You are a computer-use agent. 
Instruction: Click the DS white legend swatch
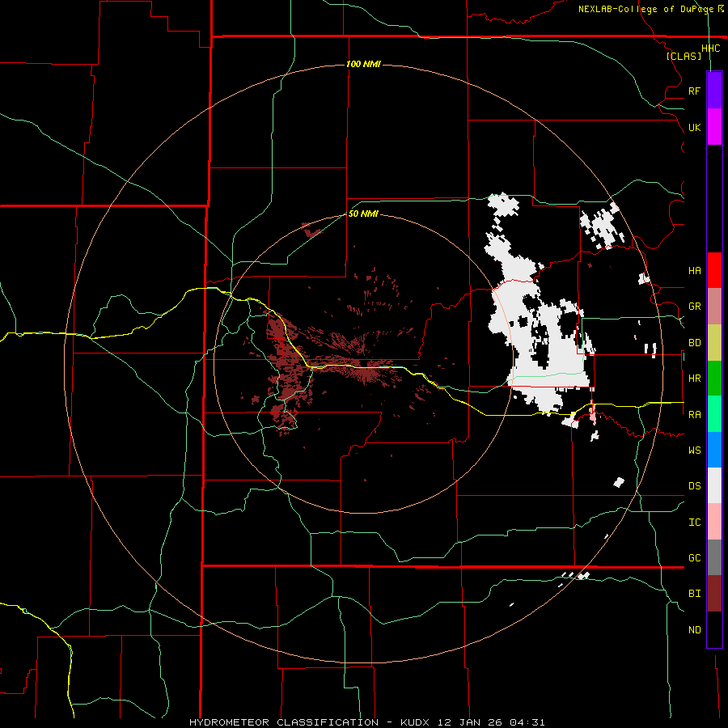click(714, 485)
